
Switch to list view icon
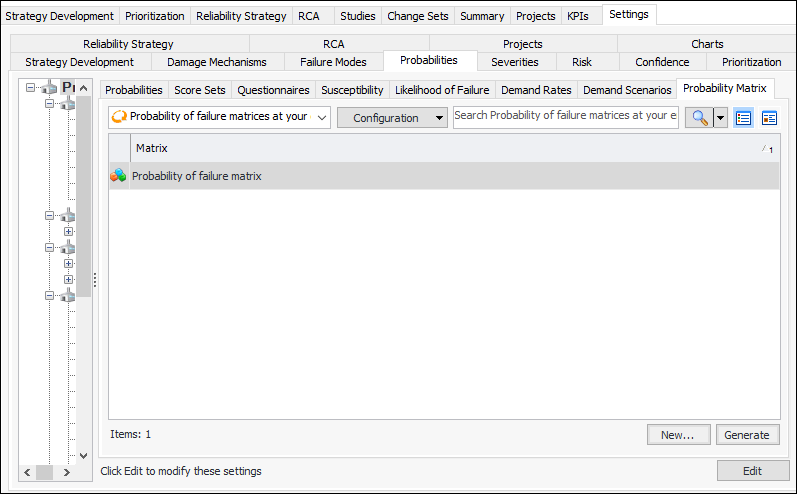(743, 117)
